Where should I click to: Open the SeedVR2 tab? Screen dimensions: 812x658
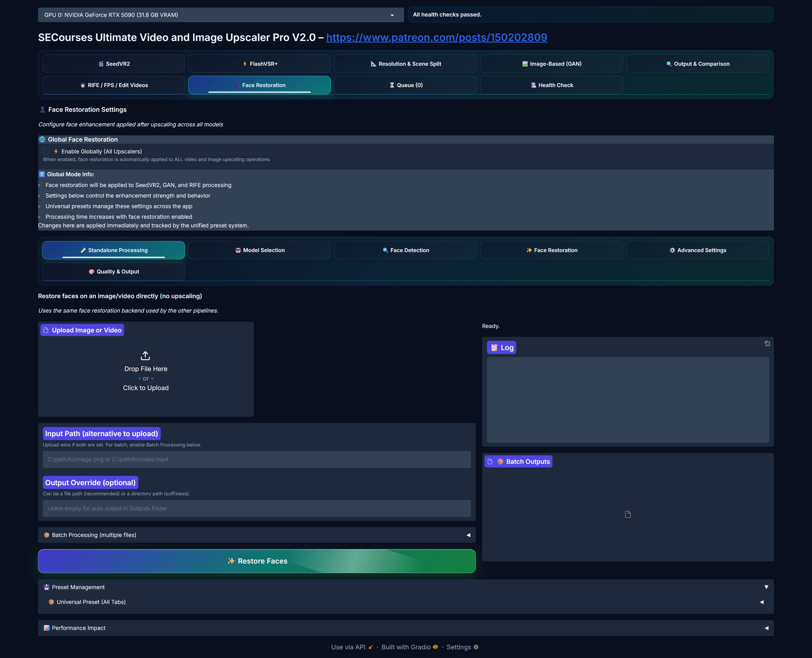(114, 64)
